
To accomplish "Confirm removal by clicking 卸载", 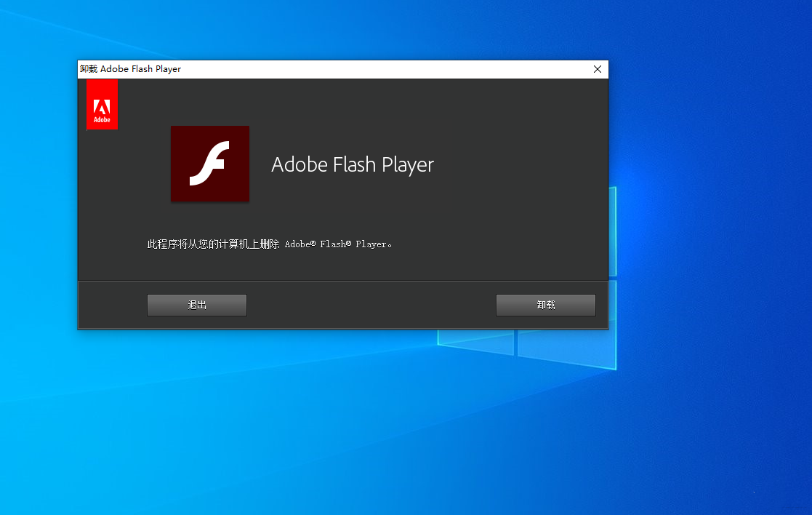I will pyautogui.click(x=545, y=305).
